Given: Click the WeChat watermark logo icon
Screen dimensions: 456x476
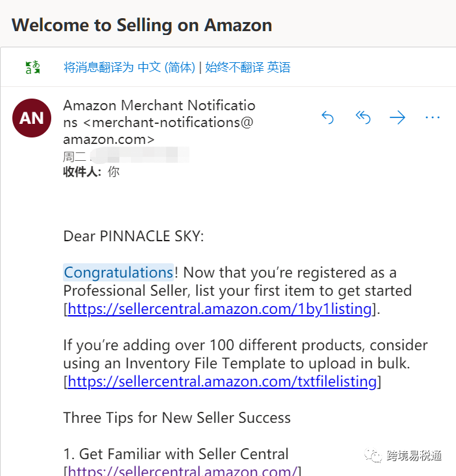Looking at the screenshot, I should [374, 455].
